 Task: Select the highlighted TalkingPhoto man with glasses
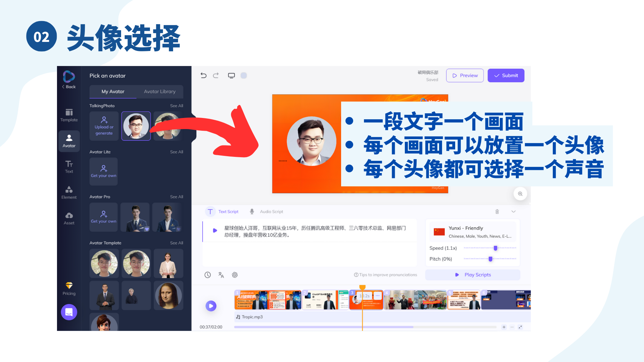[x=136, y=126]
